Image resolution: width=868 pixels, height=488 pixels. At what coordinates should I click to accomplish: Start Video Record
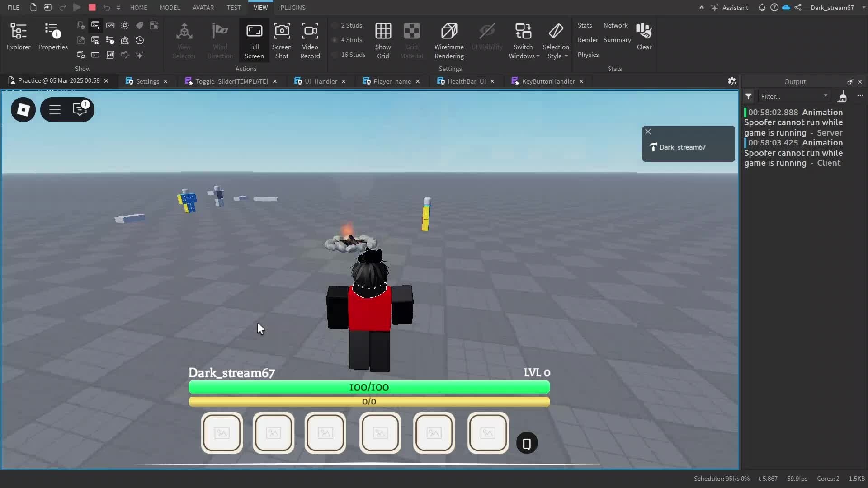coord(310,41)
